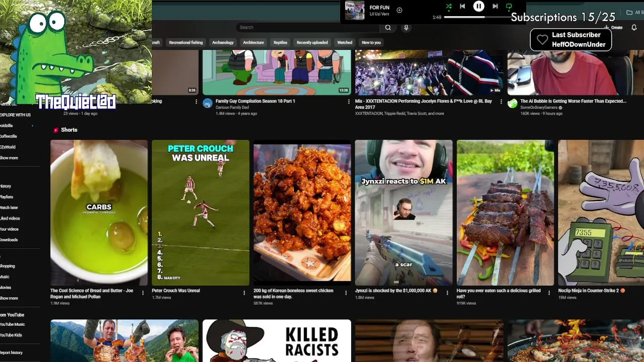The image size is (644, 362).
Task: Open YouTube Kids in sidebar
Action: click(x=11, y=335)
